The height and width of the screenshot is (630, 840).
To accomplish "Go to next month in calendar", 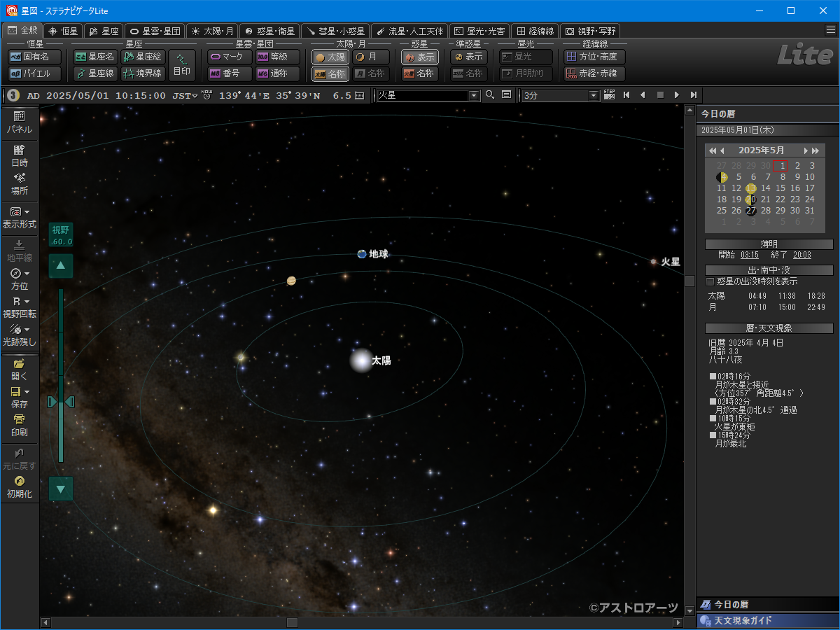I will (806, 150).
